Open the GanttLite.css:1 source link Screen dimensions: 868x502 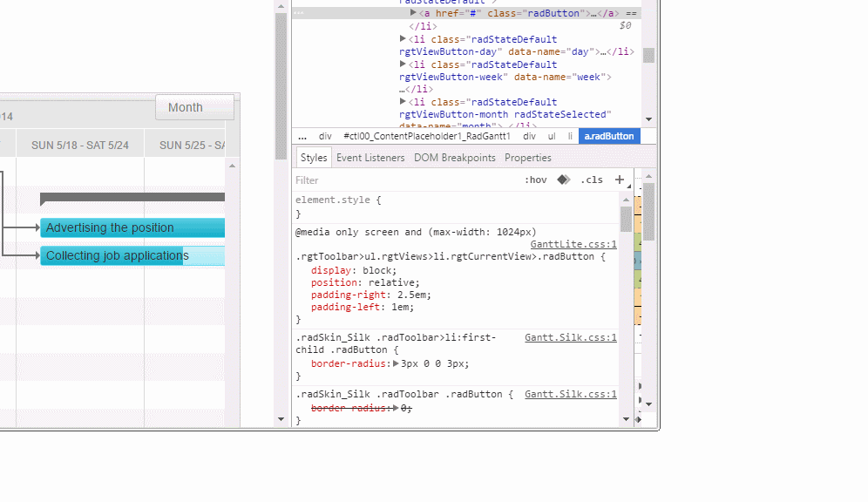tap(573, 244)
